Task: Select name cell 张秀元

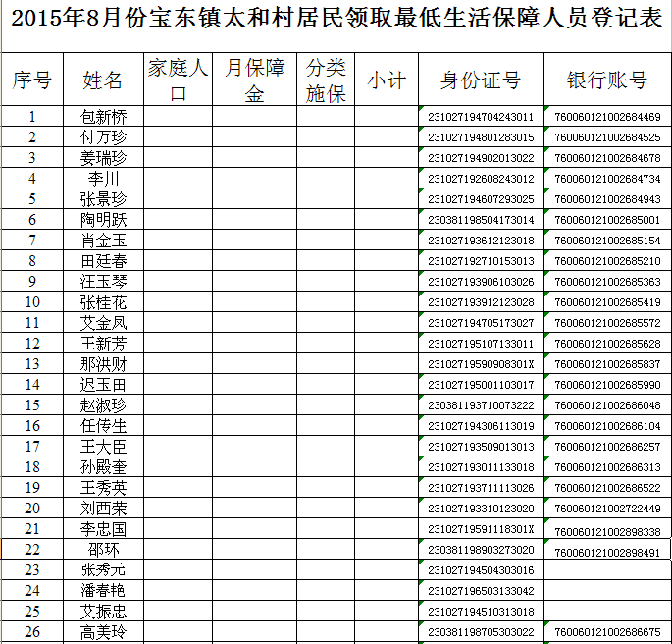Action: 103,569
